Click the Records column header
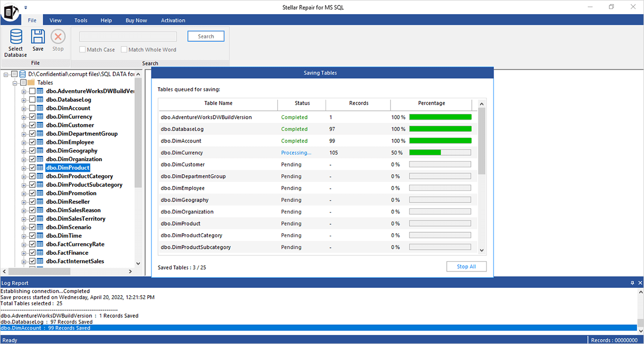This screenshot has width=644, height=344. [x=358, y=103]
